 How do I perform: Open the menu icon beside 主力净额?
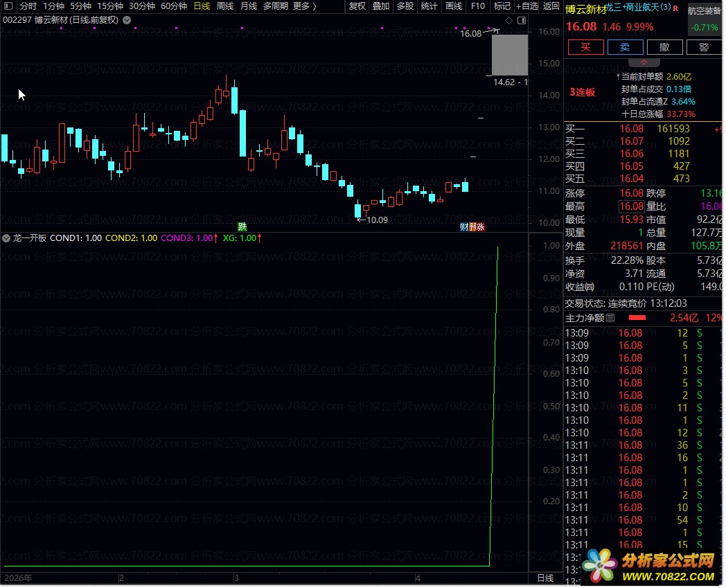[x=610, y=319]
